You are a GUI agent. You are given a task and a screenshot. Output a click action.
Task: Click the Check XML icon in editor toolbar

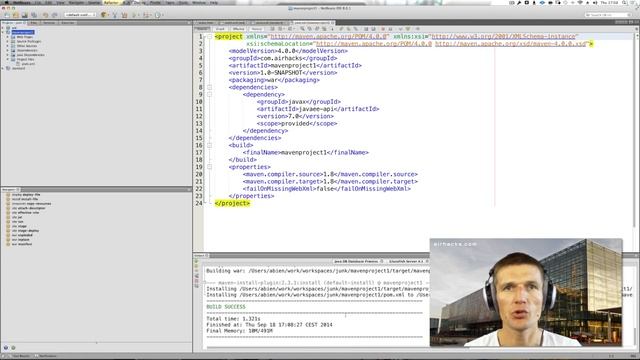(x=400, y=29)
